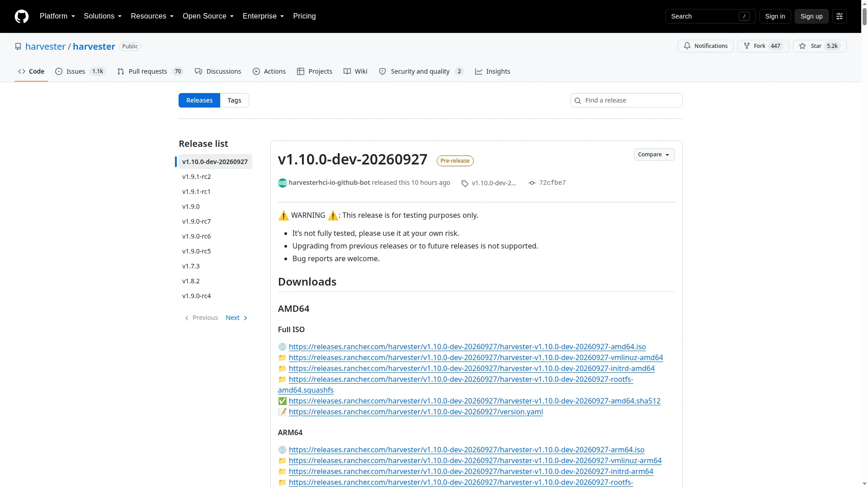
Task: Open the version.yaml link
Action: (415, 412)
